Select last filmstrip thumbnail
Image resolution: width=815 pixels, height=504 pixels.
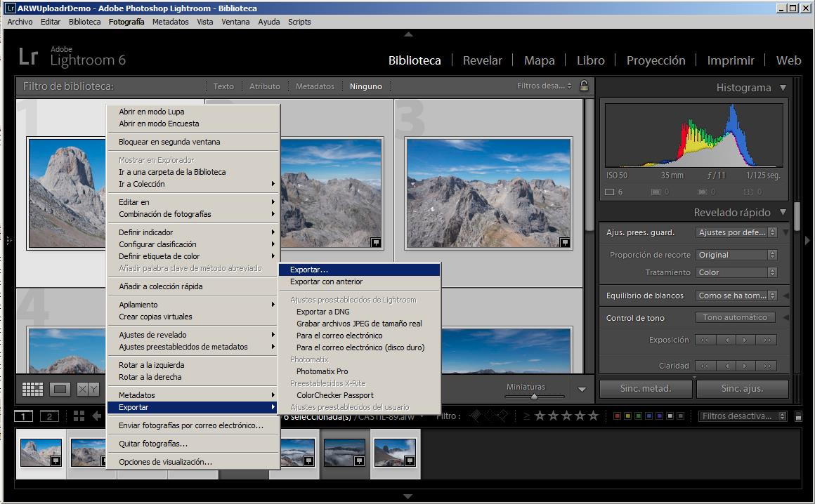pyautogui.click(x=395, y=453)
